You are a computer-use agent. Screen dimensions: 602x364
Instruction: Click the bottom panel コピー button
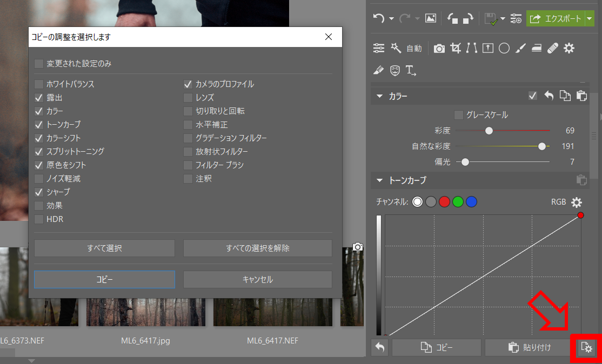437,347
